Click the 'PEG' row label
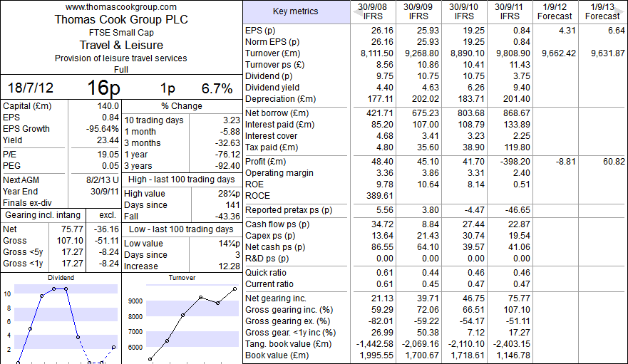This screenshot has width=628, height=364. 11,166
